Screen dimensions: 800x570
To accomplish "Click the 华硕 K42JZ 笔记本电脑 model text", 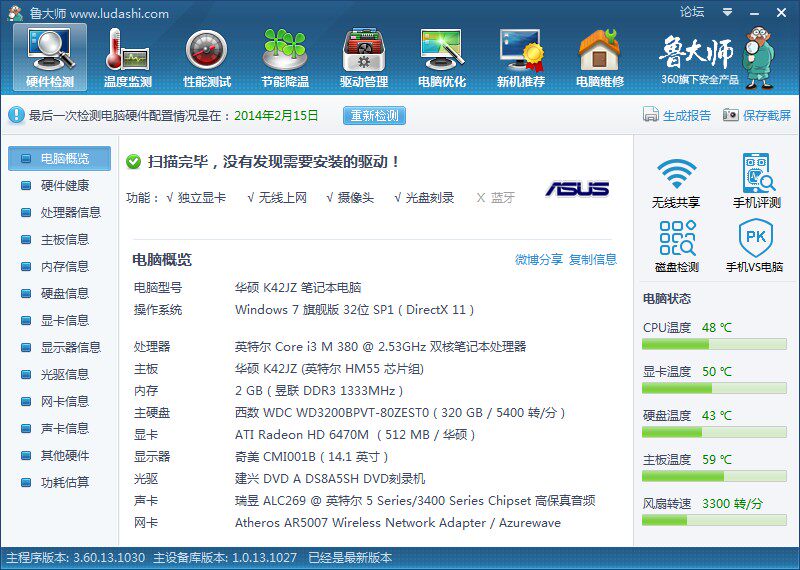I will click(x=298, y=288).
